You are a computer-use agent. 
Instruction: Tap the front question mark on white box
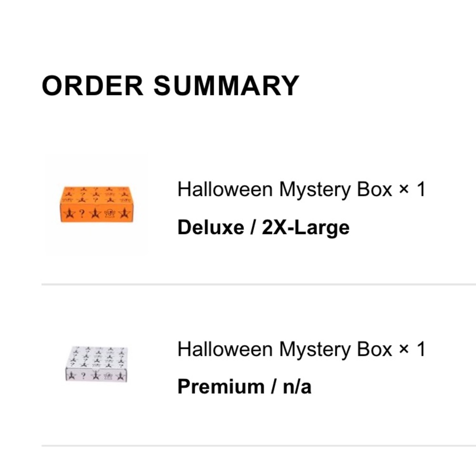tap(83, 376)
